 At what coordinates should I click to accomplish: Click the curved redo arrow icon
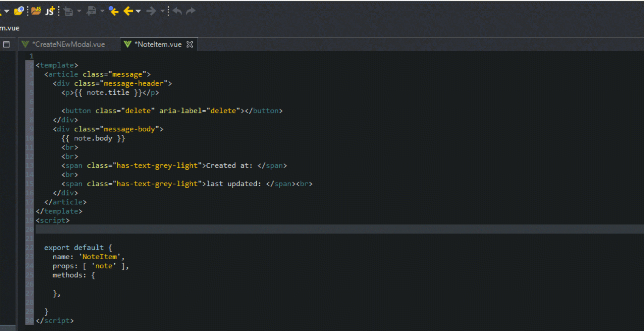coord(191,11)
